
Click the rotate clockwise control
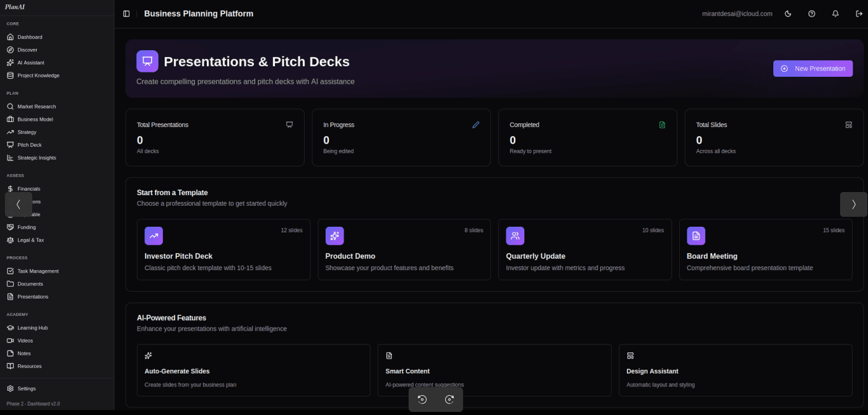tap(449, 400)
